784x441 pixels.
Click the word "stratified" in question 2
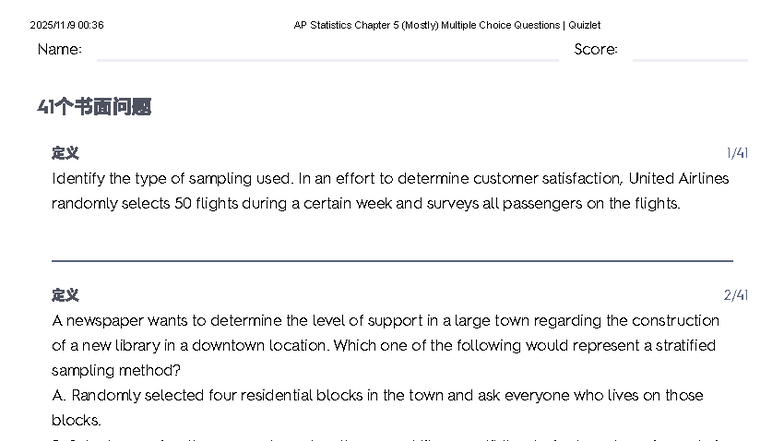point(682,345)
